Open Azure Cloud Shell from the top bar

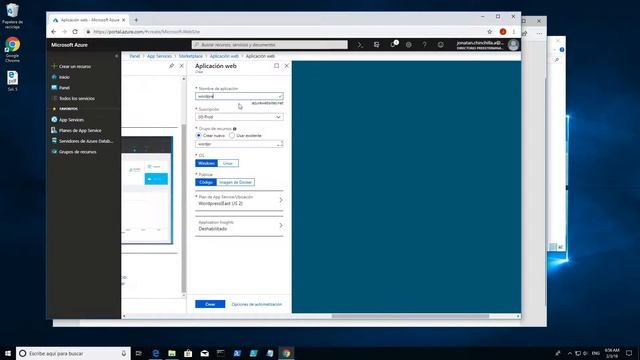(360, 45)
